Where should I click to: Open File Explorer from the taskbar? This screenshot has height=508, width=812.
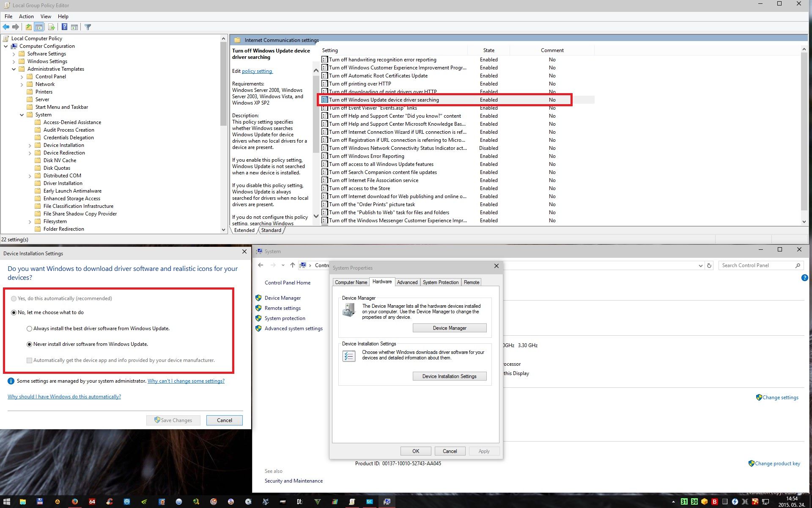coord(23,502)
